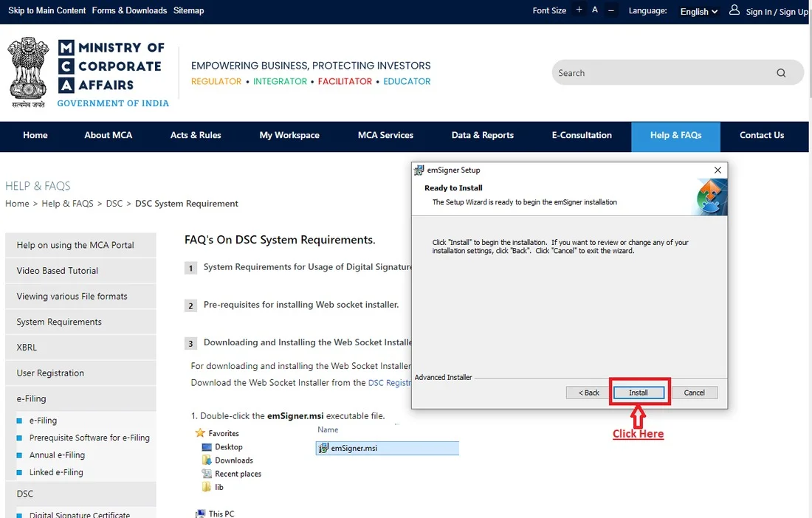
Task: Reset font size with A icon
Action: click(595, 10)
